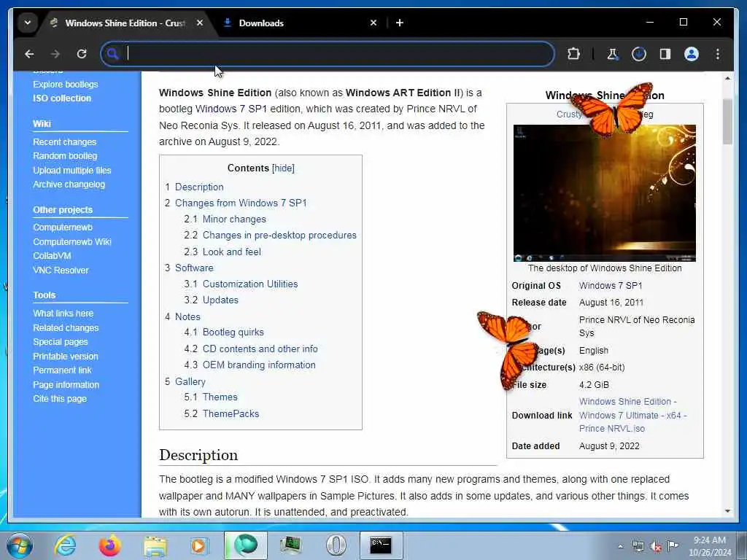This screenshot has height=560, width=747.
Task: Open the Opera-style O taskbar icon
Action: [336, 545]
